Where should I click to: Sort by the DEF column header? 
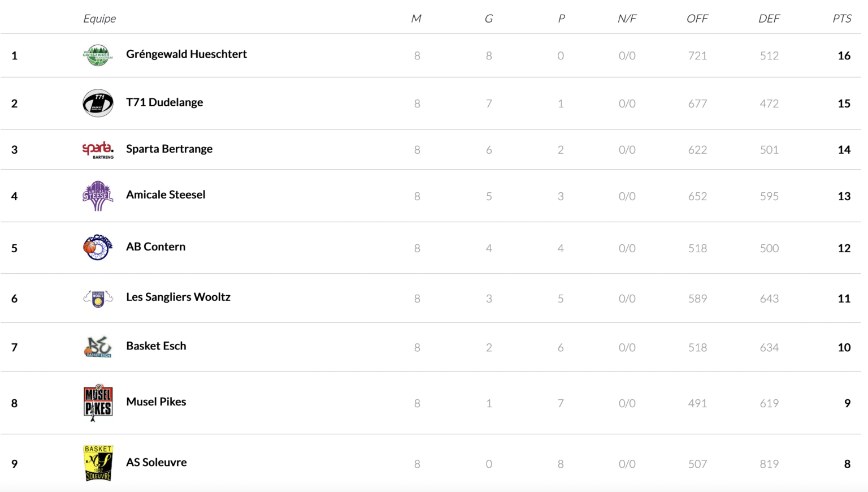tap(769, 19)
